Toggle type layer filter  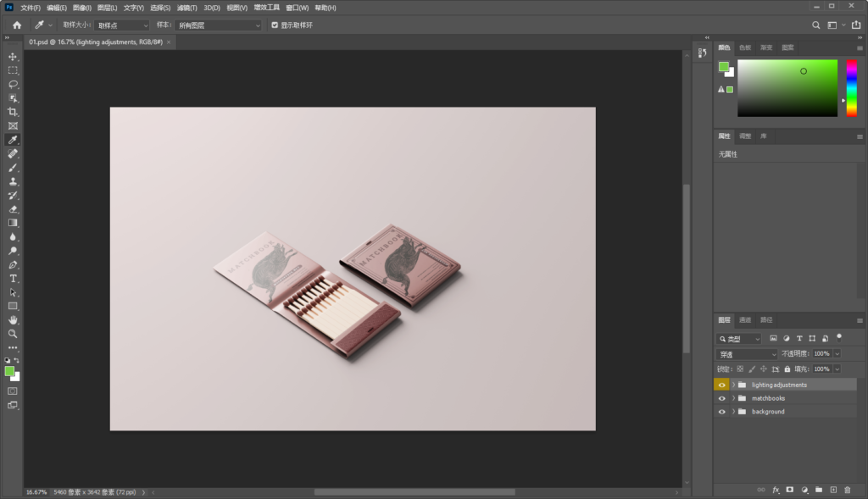(799, 339)
